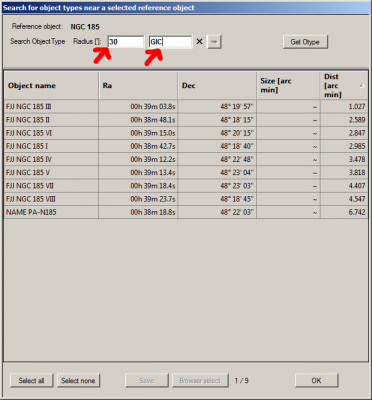This screenshot has height=400, width=372.
Task: Click the Get Otype button
Action: [x=305, y=42]
